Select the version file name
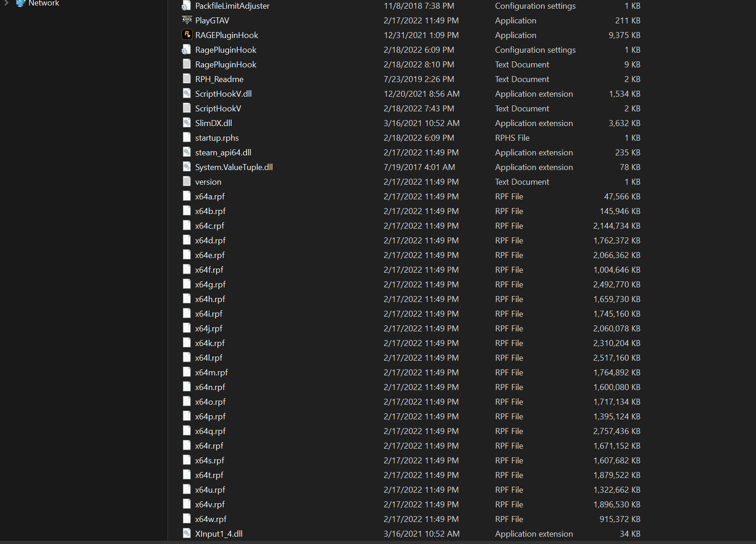The width and height of the screenshot is (756, 544). pos(208,182)
